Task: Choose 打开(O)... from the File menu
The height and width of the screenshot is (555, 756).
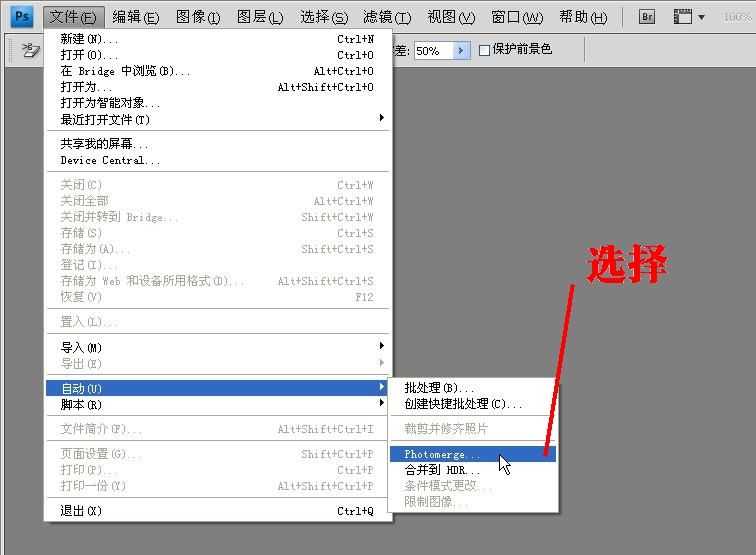Action: [x=217, y=55]
